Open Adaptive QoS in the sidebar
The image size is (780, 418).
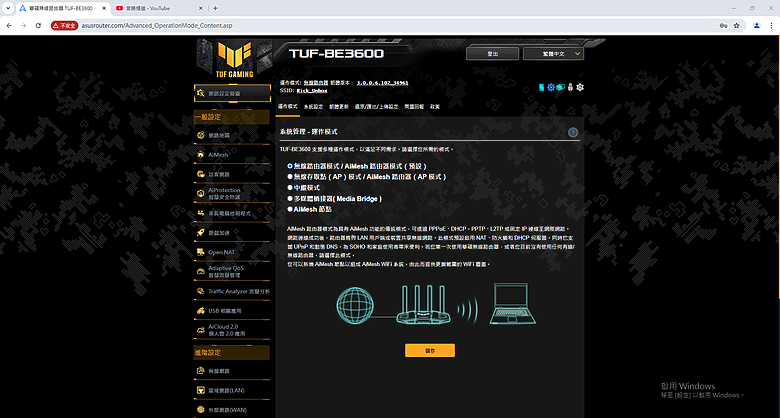point(232,272)
